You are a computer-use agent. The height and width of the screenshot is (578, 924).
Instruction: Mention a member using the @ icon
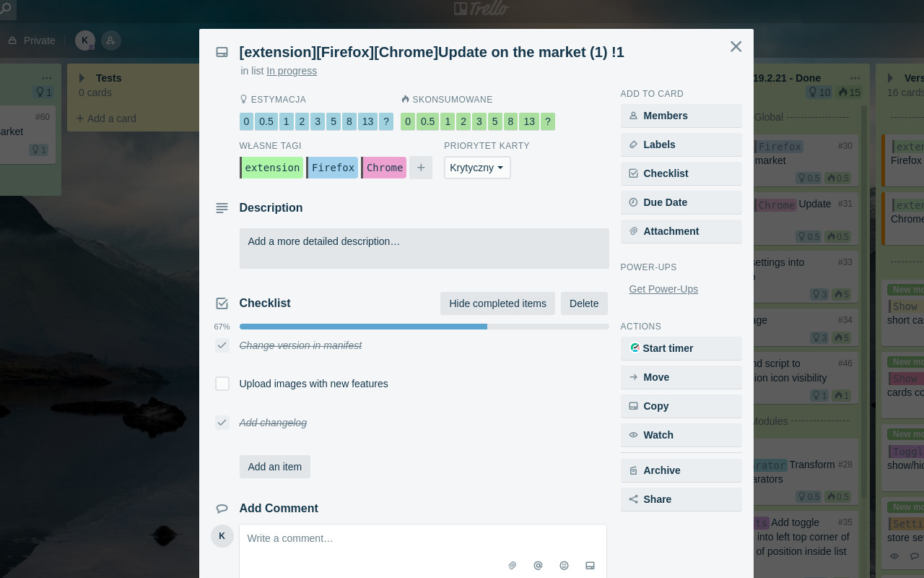tap(538, 566)
